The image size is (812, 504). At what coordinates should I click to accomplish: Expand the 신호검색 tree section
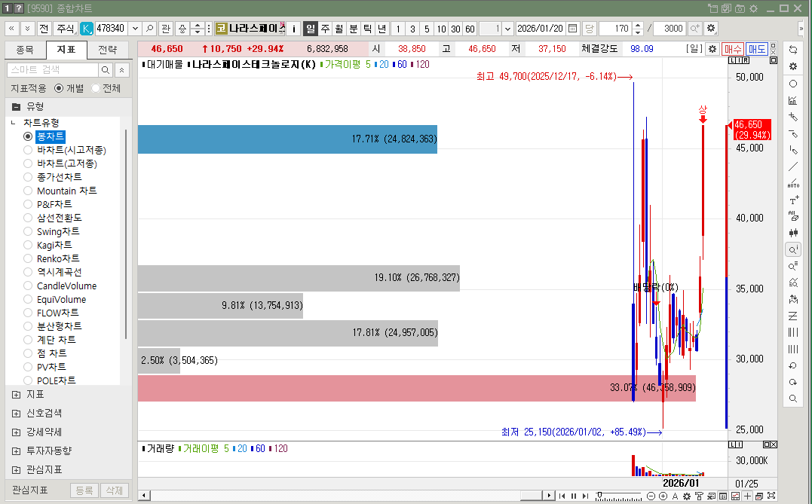[x=16, y=414]
